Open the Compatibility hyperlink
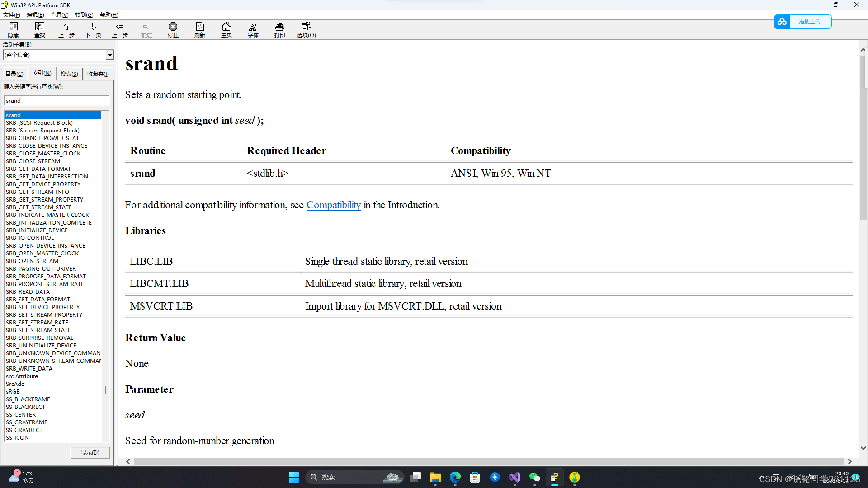 click(x=333, y=205)
